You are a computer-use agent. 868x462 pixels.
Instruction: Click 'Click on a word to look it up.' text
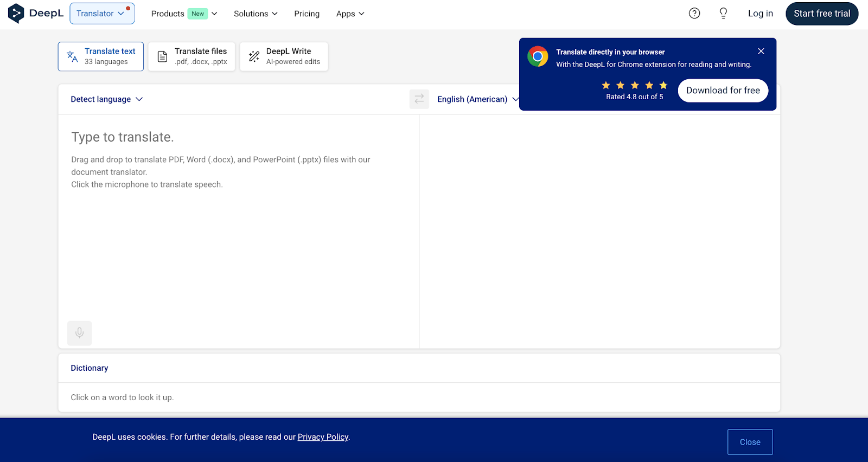click(x=122, y=397)
